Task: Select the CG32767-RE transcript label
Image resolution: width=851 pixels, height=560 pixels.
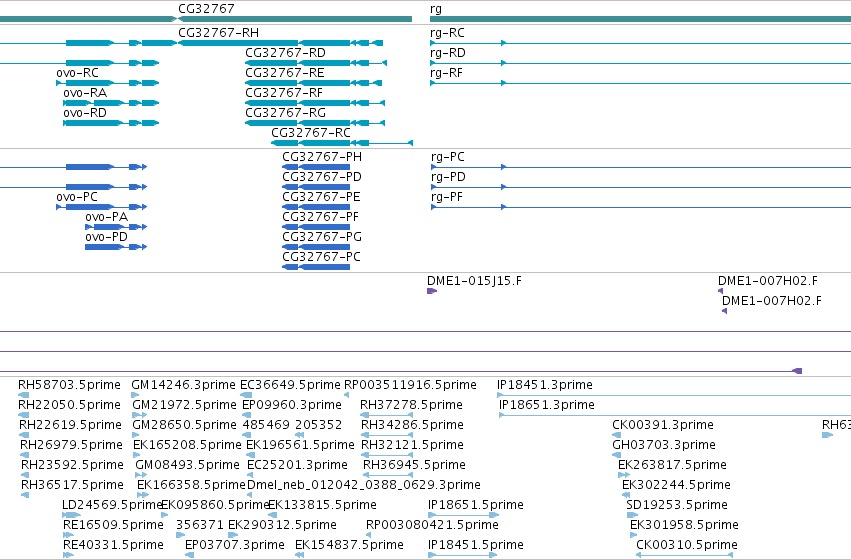Action: pos(285,73)
